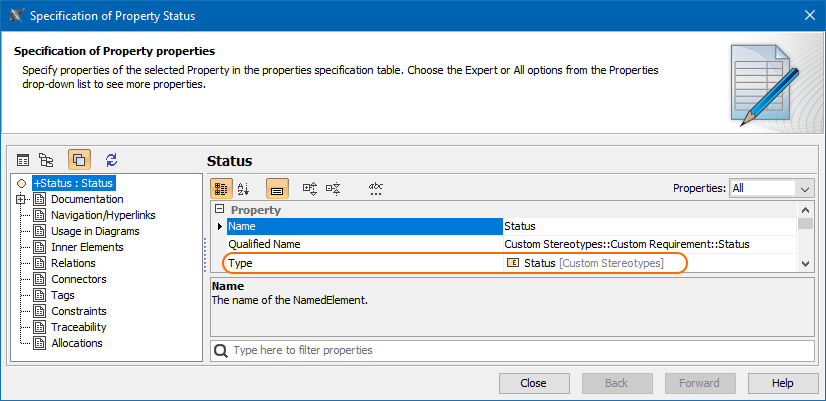The height and width of the screenshot is (401, 826).
Task: Select Navigation/Hyperlinks in the tree
Action: [103, 215]
